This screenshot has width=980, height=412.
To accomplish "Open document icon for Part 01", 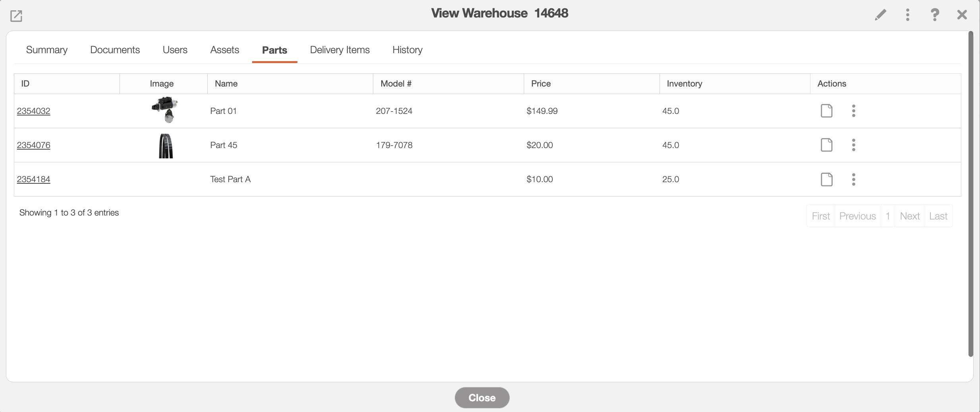I will point(826,111).
